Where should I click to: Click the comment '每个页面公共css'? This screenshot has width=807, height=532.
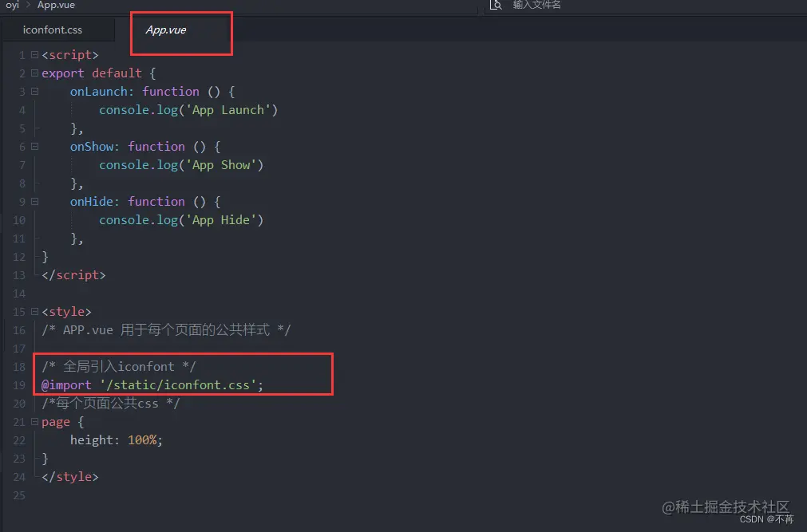click(111, 404)
